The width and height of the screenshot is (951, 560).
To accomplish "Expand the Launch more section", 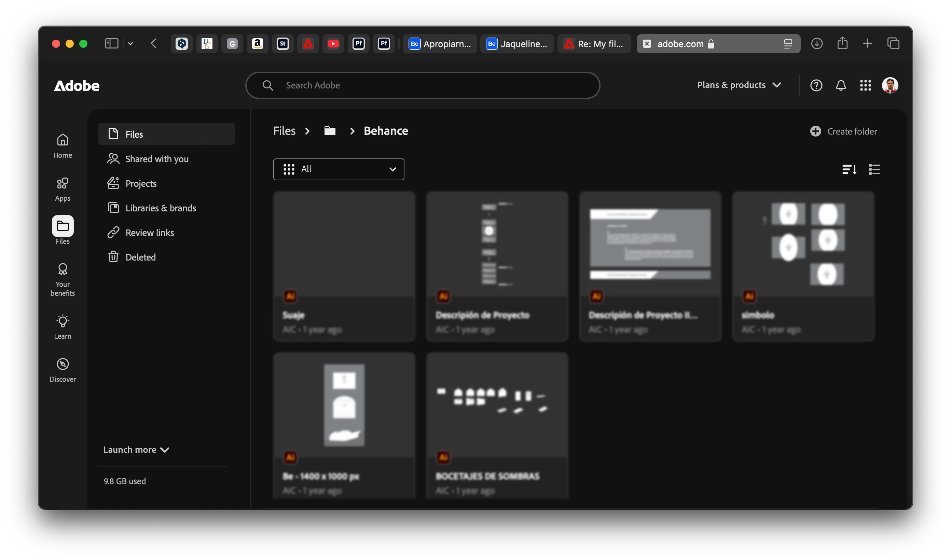I will pos(136,450).
